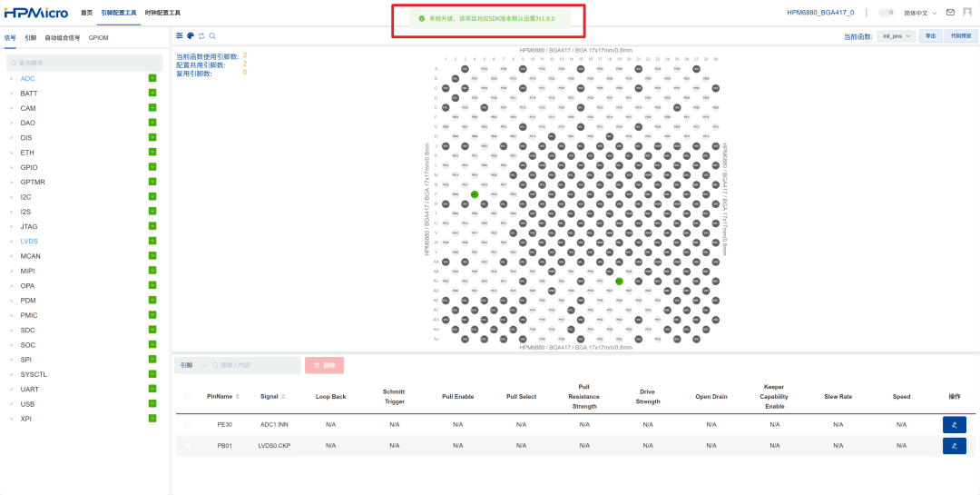Open the HPM6880_BGA417_0 project link
Screen dimensions: 980x495
coord(820,13)
